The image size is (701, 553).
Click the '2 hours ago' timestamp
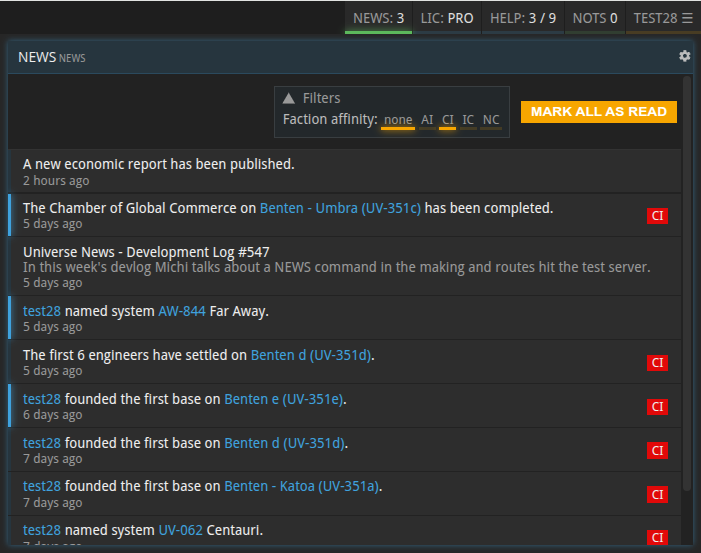[56, 181]
